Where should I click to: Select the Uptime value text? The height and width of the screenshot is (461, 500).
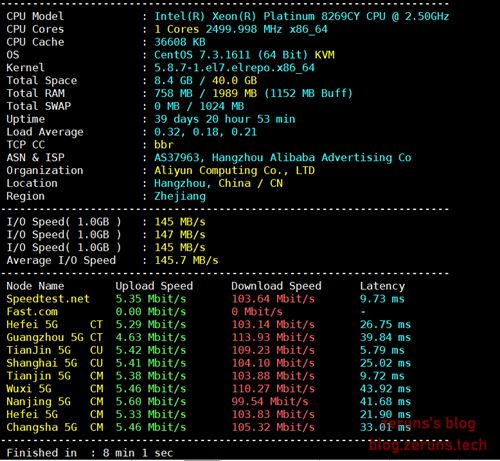point(225,119)
